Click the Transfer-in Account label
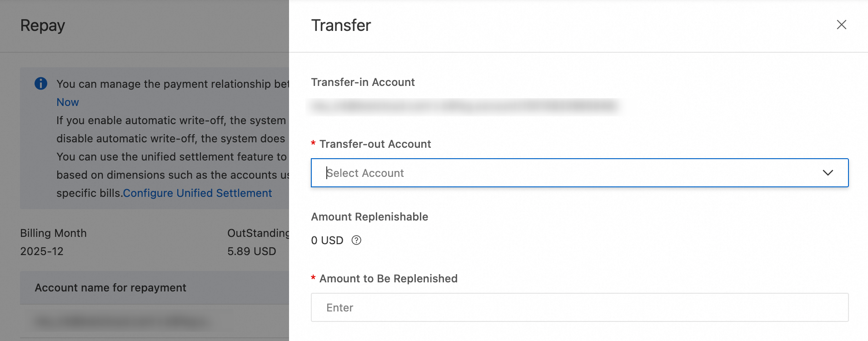Viewport: 868px width, 341px height. [x=363, y=82]
